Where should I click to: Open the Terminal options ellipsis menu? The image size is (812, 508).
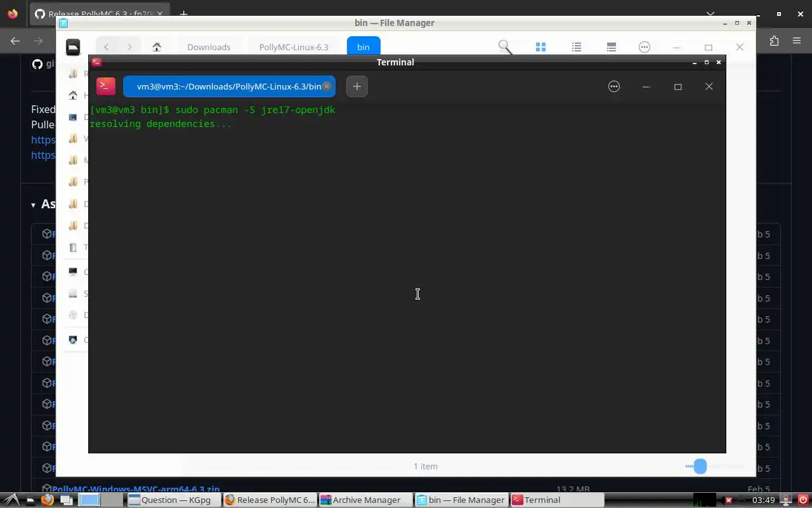click(x=613, y=86)
